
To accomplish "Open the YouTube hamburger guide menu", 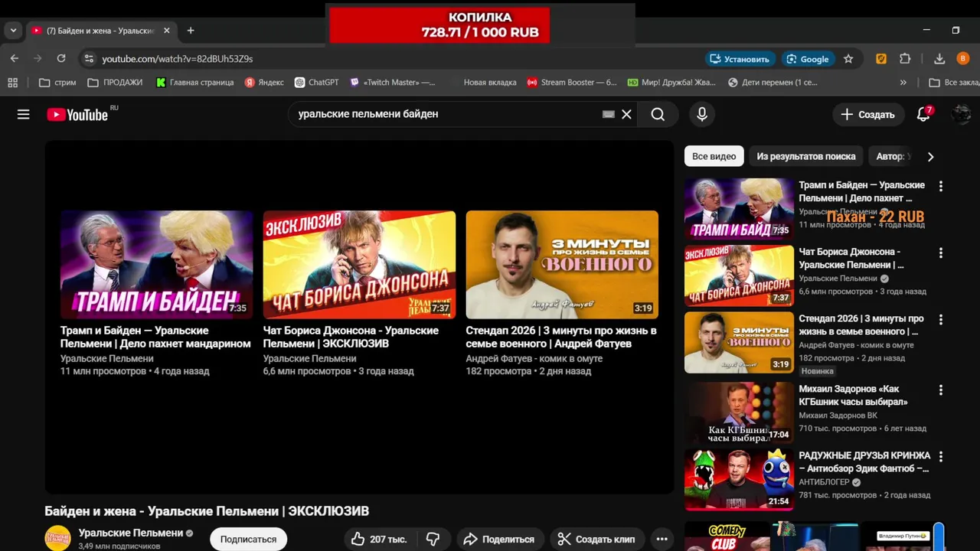I will [24, 114].
